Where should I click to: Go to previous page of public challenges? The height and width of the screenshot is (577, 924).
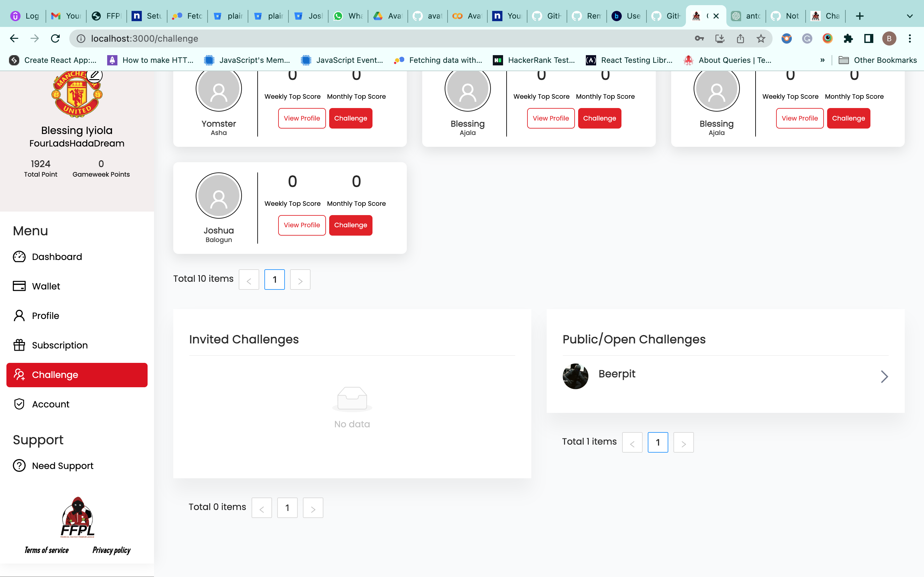click(x=632, y=443)
